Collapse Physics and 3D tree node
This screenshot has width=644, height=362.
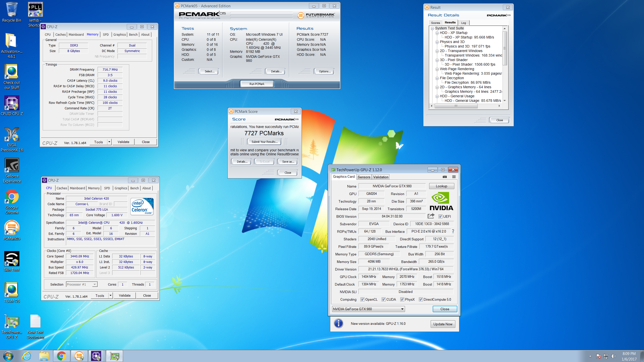pos(437,42)
